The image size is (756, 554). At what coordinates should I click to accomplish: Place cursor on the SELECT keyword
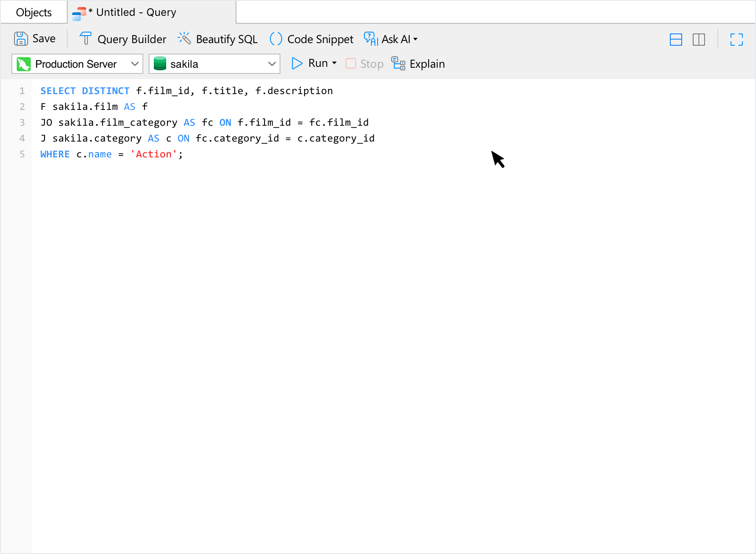58,91
